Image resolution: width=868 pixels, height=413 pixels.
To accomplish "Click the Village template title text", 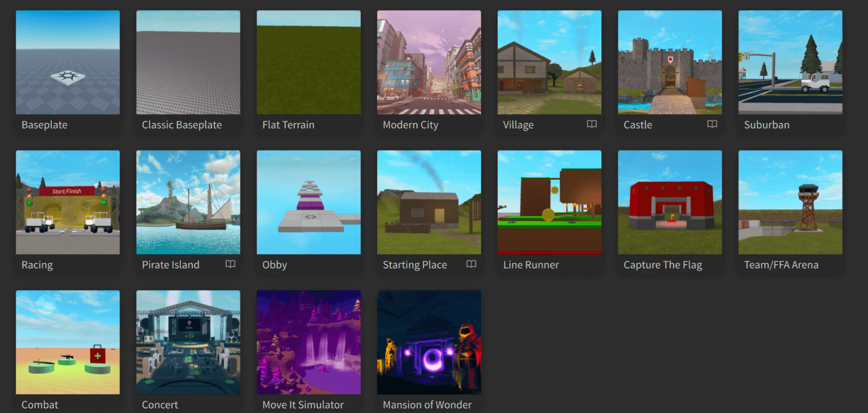I will click(x=518, y=125).
